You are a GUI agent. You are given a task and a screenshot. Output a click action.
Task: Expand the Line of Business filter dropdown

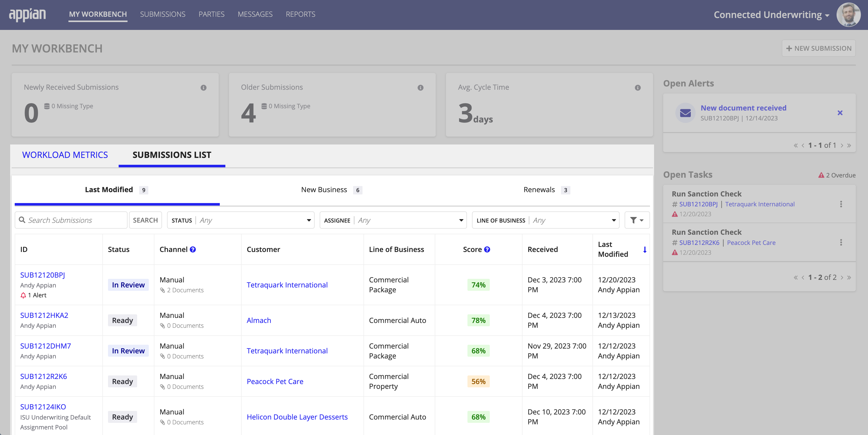(546, 220)
